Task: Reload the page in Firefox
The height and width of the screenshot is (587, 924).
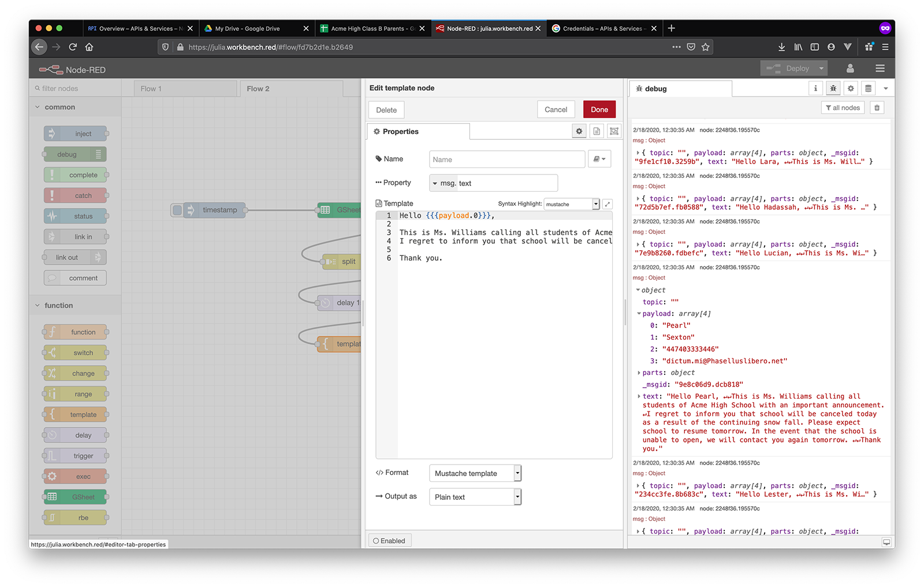Action: pos(73,47)
